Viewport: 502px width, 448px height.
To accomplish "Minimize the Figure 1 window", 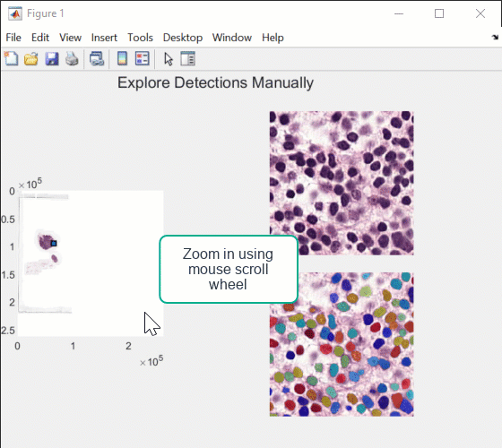I will click(399, 13).
